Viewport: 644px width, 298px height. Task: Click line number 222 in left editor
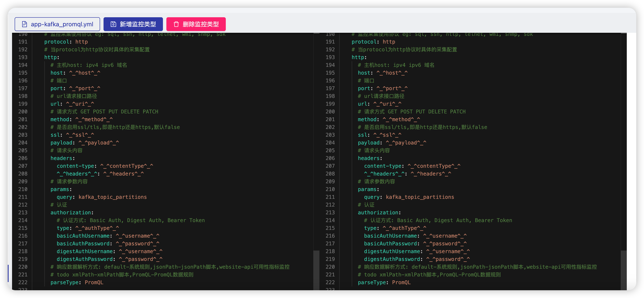23,282
